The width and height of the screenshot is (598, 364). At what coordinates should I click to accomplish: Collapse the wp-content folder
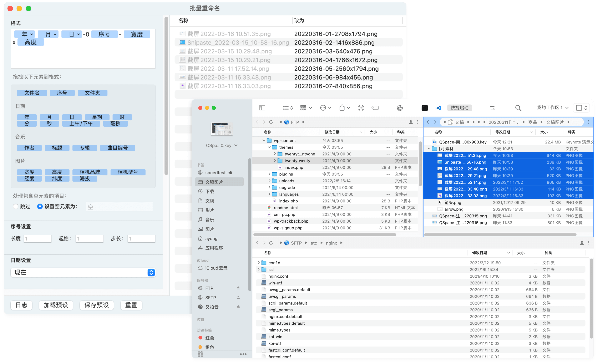tap(264, 140)
